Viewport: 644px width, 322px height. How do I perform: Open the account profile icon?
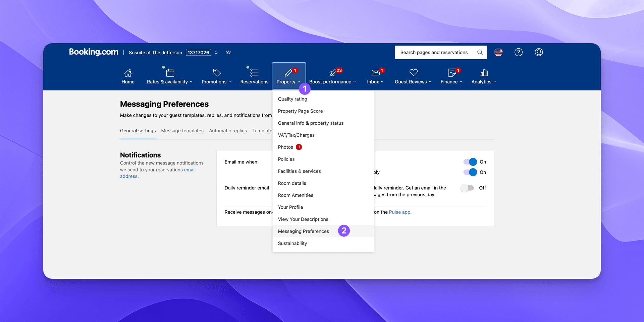pyautogui.click(x=539, y=52)
